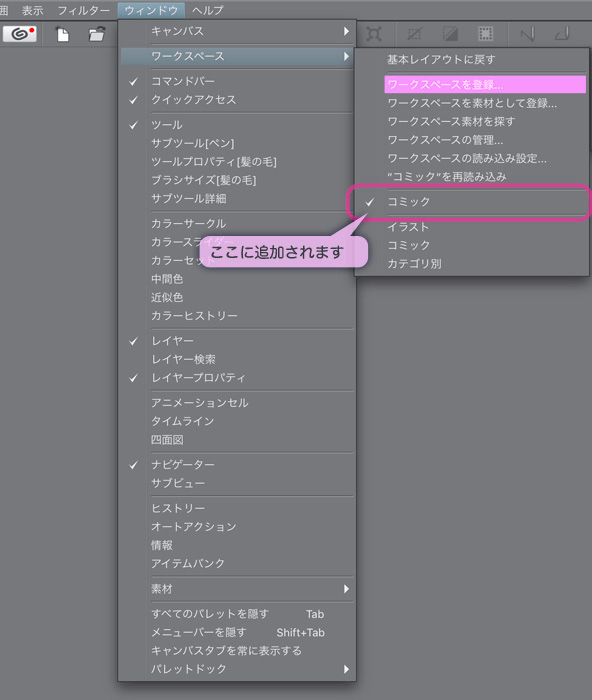Show the 情報 palette
This screenshot has width=592, height=700.
238,545
